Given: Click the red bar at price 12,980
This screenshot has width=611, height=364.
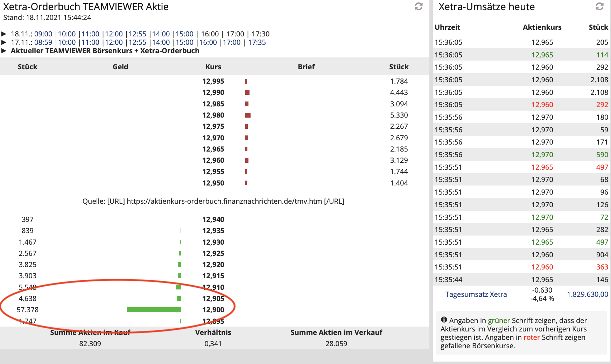Looking at the screenshot, I should pos(248,115).
